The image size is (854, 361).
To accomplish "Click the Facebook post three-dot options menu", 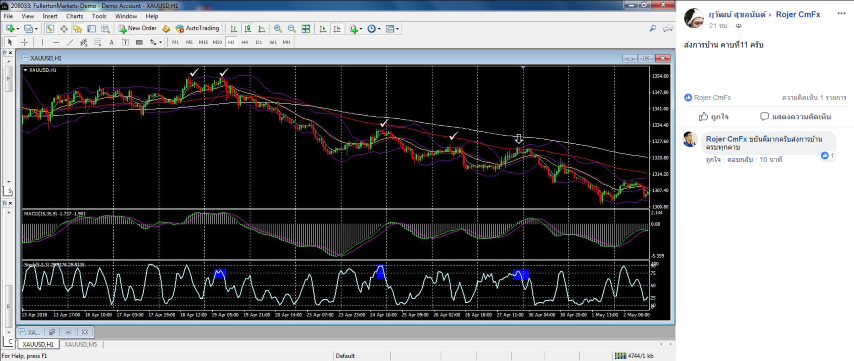I will point(841,14).
